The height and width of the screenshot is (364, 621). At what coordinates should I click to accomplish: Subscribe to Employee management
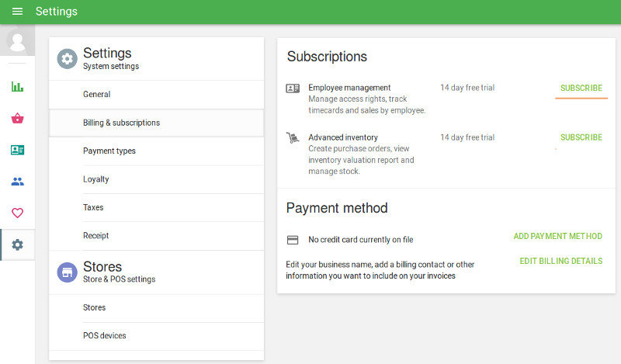[x=581, y=88]
